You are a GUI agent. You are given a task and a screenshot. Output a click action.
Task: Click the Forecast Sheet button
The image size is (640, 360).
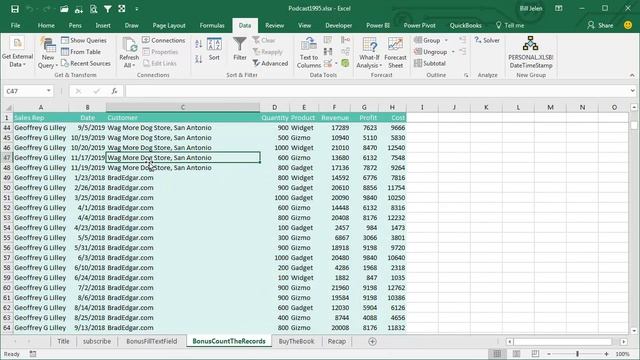395,53
